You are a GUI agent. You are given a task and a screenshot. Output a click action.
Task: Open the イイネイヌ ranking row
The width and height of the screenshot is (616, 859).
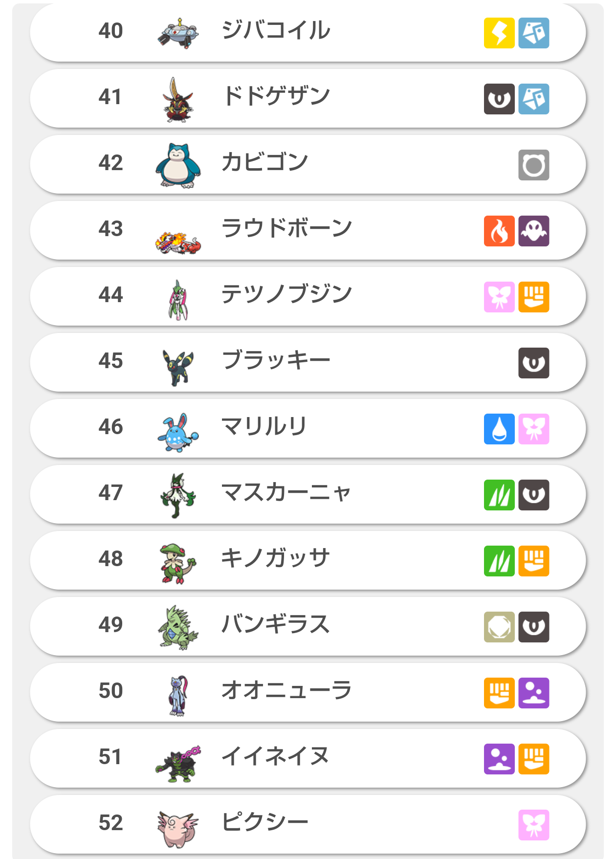click(x=308, y=758)
